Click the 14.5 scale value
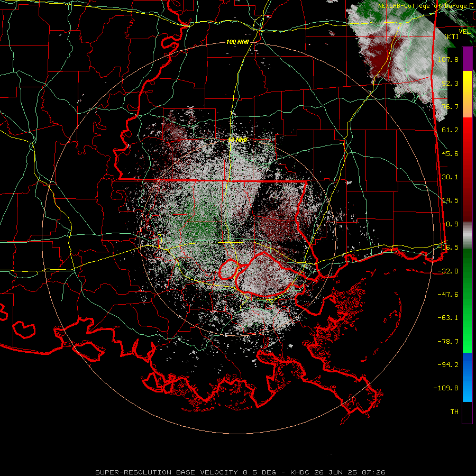 click(450, 200)
